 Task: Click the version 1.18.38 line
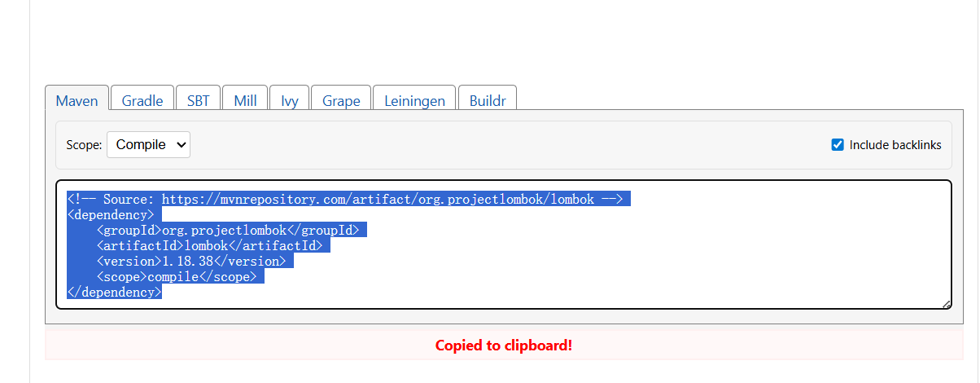(190, 262)
